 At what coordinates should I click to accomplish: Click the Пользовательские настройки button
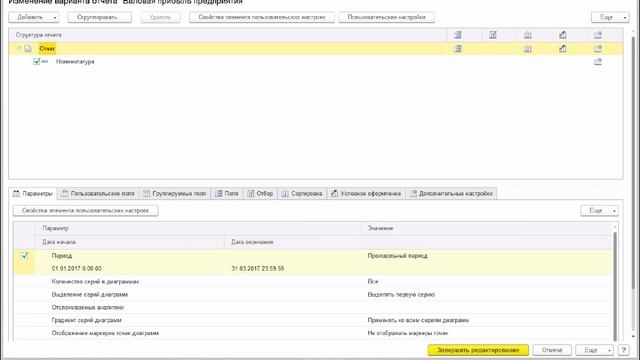(x=387, y=17)
